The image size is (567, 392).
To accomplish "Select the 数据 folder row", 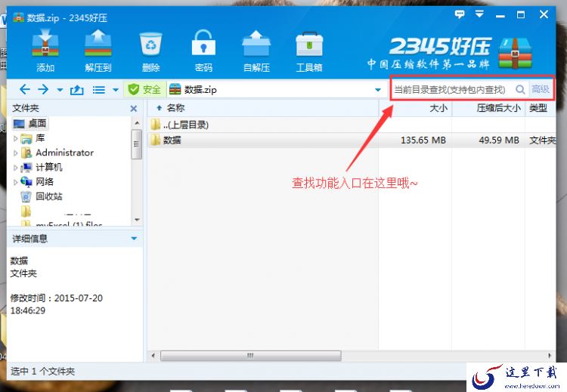I will 352,140.
